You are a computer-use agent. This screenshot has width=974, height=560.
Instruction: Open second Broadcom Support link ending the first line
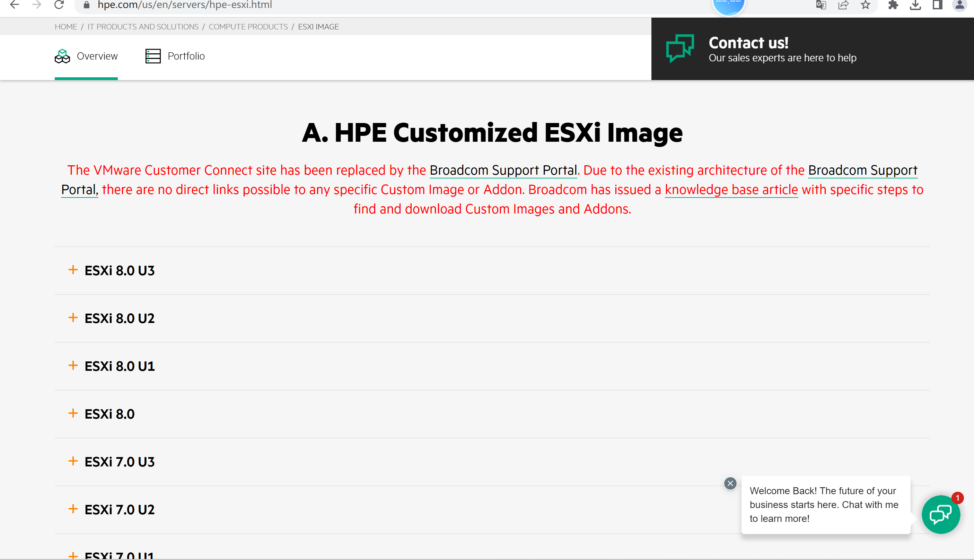point(863,170)
